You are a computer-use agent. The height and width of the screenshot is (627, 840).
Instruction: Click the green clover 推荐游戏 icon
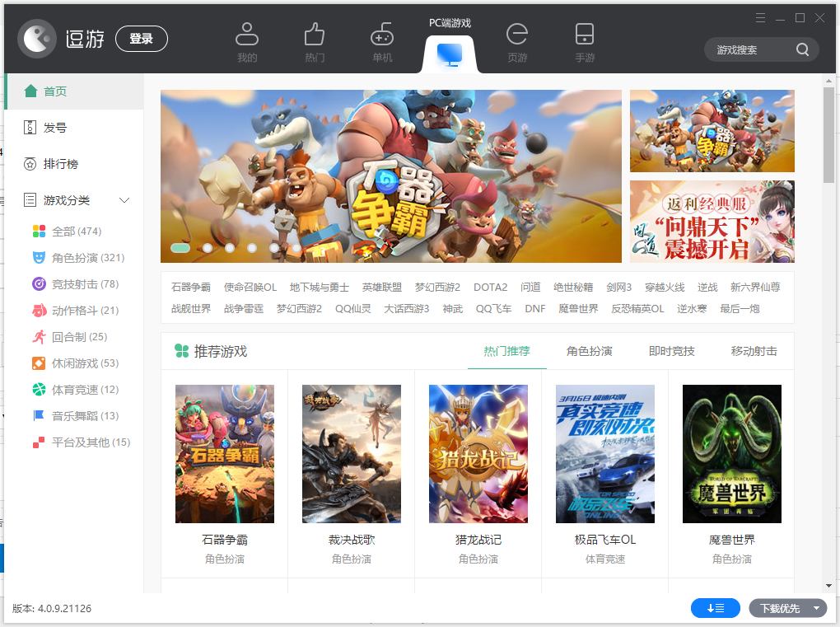pyautogui.click(x=182, y=351)
